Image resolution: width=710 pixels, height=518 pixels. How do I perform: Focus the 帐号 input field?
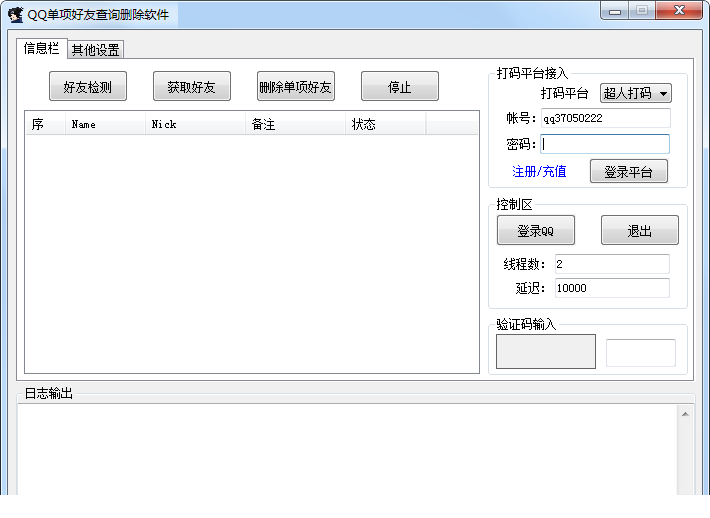605,118
